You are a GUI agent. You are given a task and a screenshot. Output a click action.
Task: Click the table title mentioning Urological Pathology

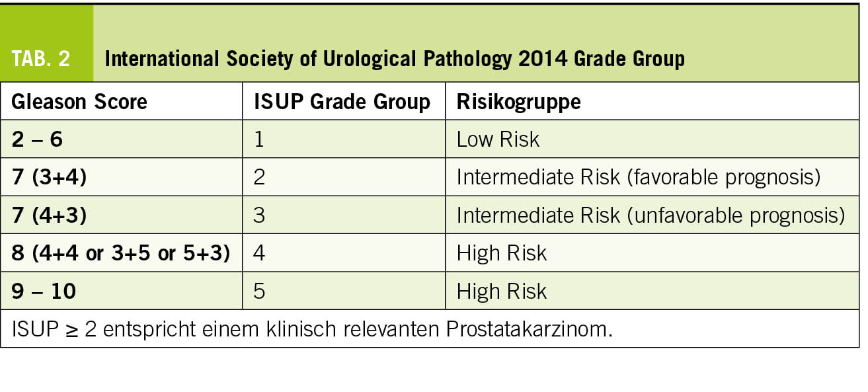click(x=394, y=59)
